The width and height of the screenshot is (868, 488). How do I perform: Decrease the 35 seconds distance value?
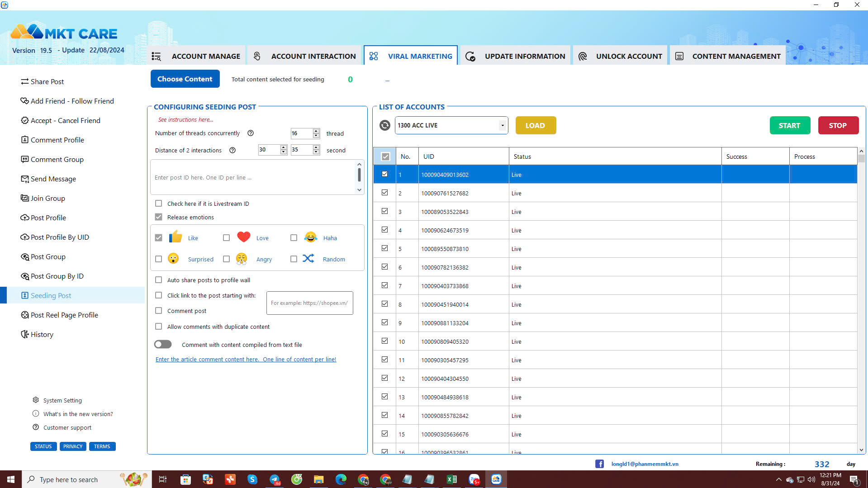[x=316, y=152]
